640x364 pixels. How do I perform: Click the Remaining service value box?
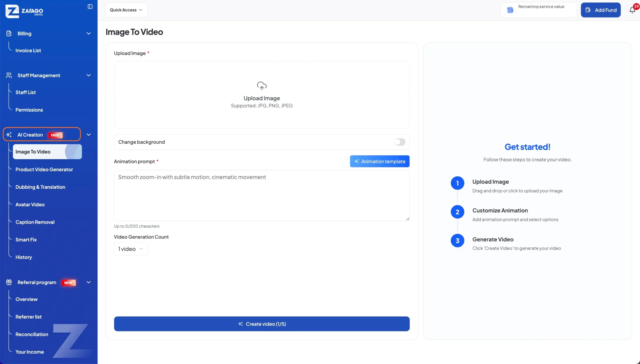(539, 10)
